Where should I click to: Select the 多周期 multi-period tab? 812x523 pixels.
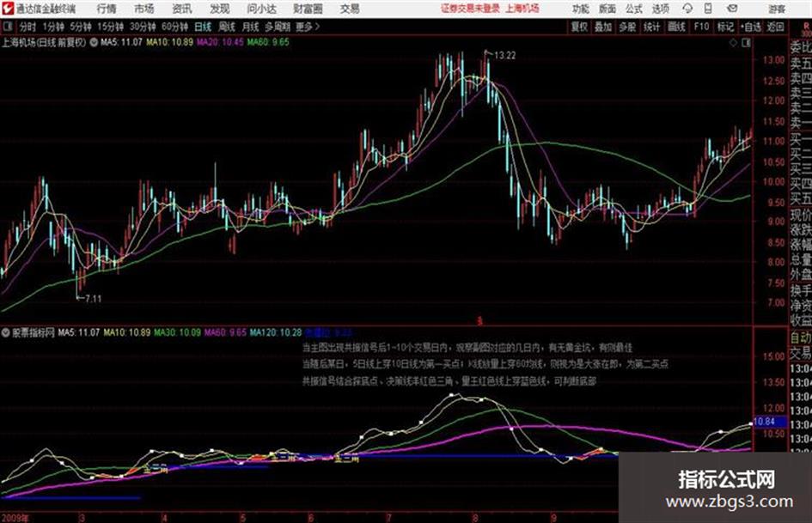278,27
